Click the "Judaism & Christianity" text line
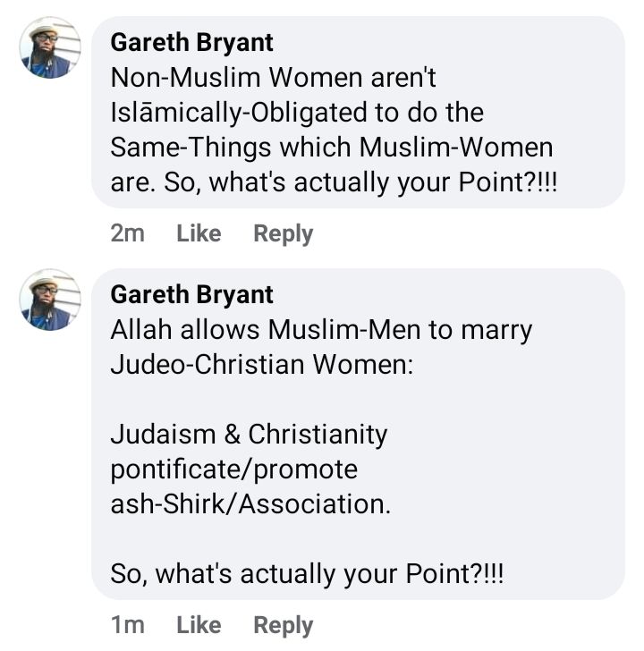Viewport: 644px width, 651px height. coord(249,435)
